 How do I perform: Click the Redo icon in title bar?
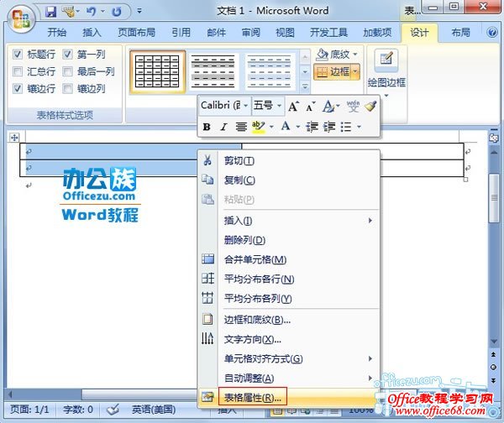(x=117, y=12)
